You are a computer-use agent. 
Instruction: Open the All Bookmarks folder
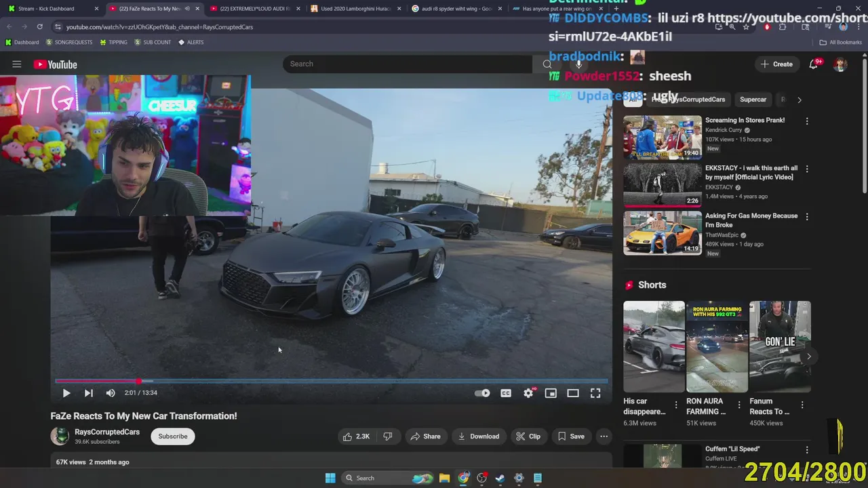point(841,42)
